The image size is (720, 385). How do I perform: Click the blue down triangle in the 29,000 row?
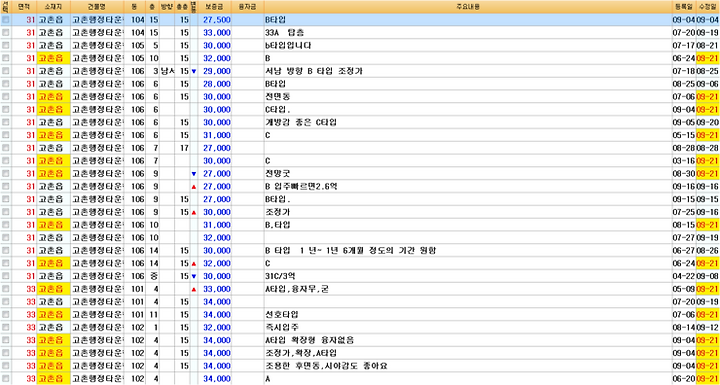[193, 71]
